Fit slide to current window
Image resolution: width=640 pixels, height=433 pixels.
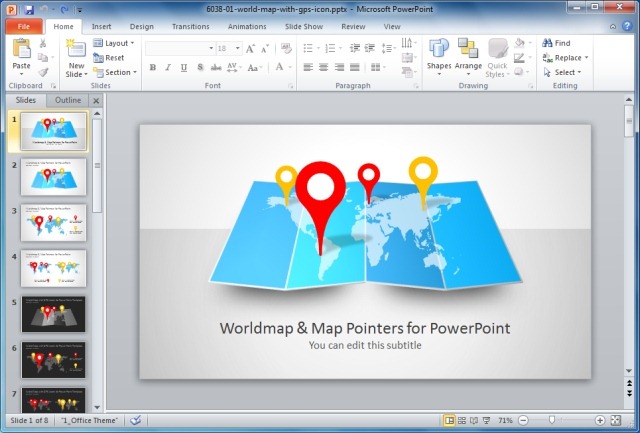click(x=616, y=420)
